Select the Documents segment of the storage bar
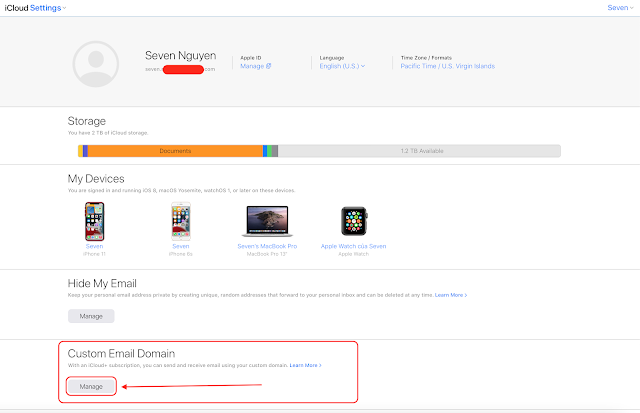The image size is (640, 413). click(x=175, y=151)
